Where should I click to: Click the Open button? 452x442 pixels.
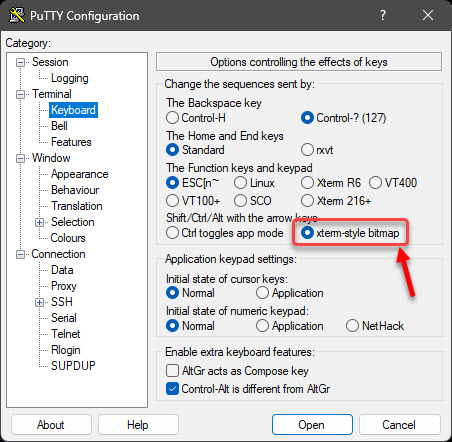tap(312, 425)
